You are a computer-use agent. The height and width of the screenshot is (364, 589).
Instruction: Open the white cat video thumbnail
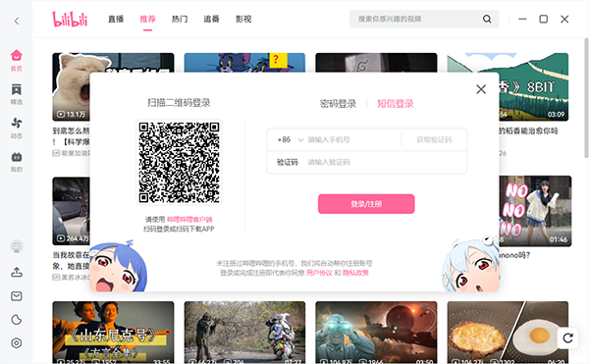pyautogui.click(x=72, y=87)
